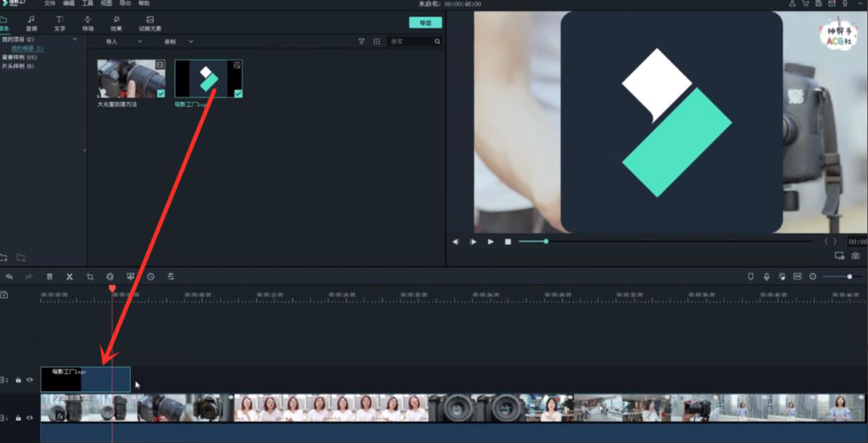The height and width of the screenshot is (443, 868).
Task: Adjust the timeline zoom slider
Action: pos(850,276)
